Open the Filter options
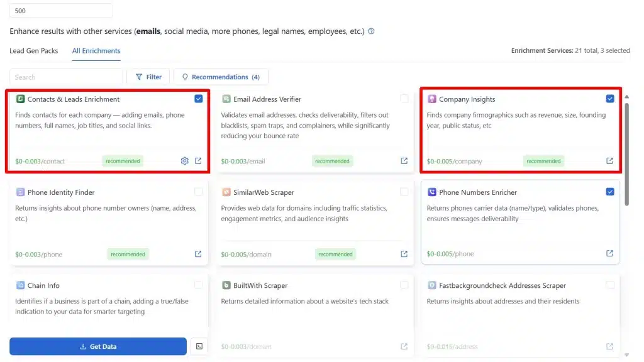Viewport: 644px width, 362px height. pos(148,76)
